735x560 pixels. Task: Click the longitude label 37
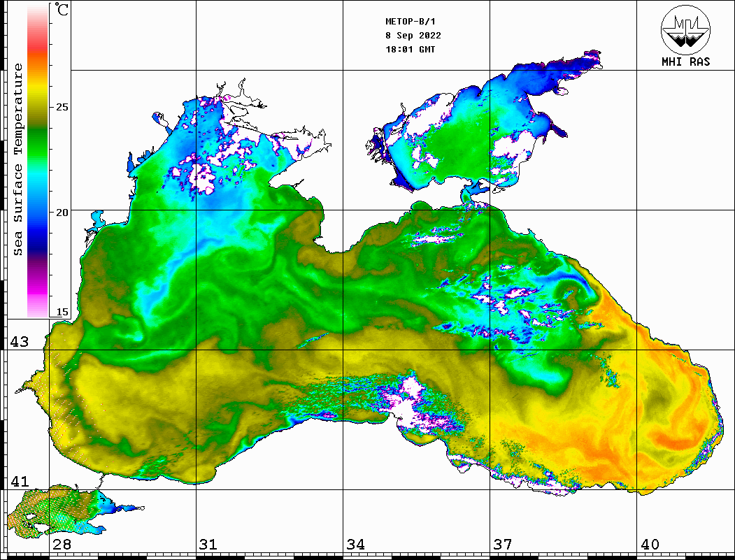tap(503, 544)
